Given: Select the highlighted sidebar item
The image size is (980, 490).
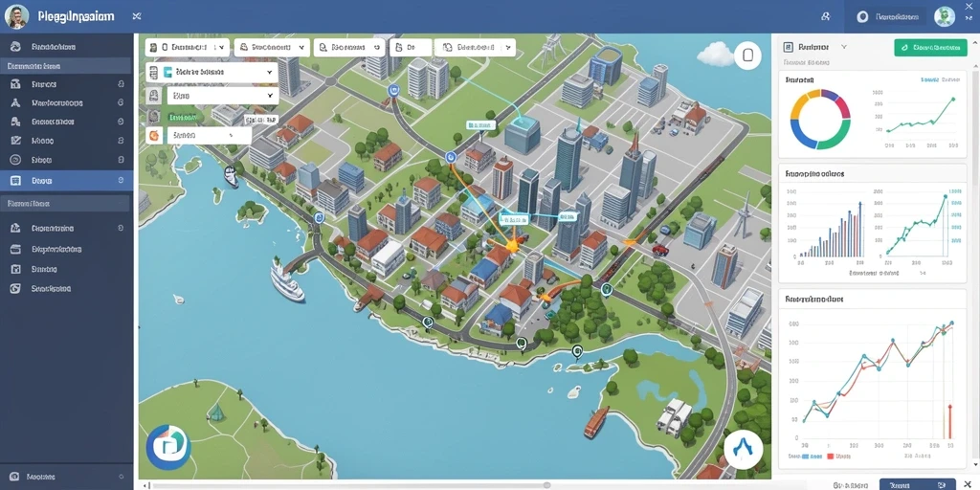Looking at the screenshot, I should (x=66, y=181).
